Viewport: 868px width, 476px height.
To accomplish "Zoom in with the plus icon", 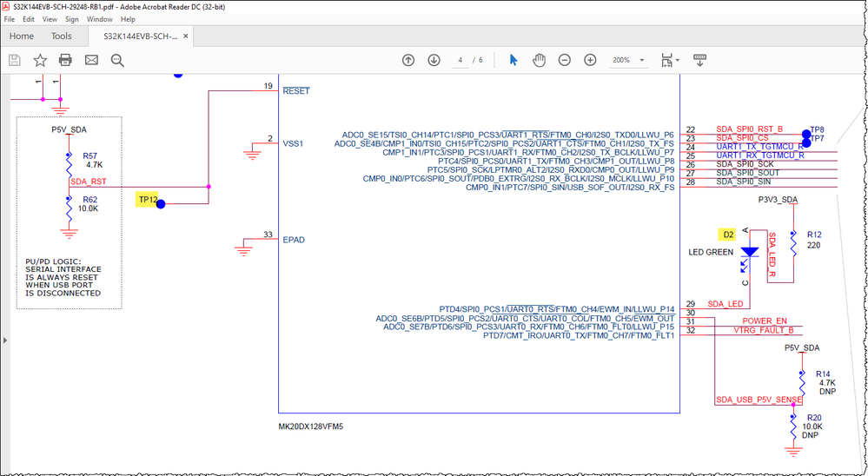I will tap(590, 60).
